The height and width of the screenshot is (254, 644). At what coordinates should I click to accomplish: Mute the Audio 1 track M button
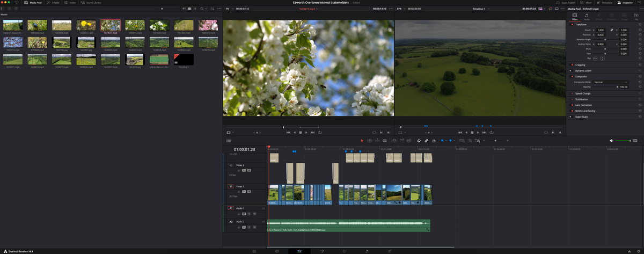coord(254,213)
